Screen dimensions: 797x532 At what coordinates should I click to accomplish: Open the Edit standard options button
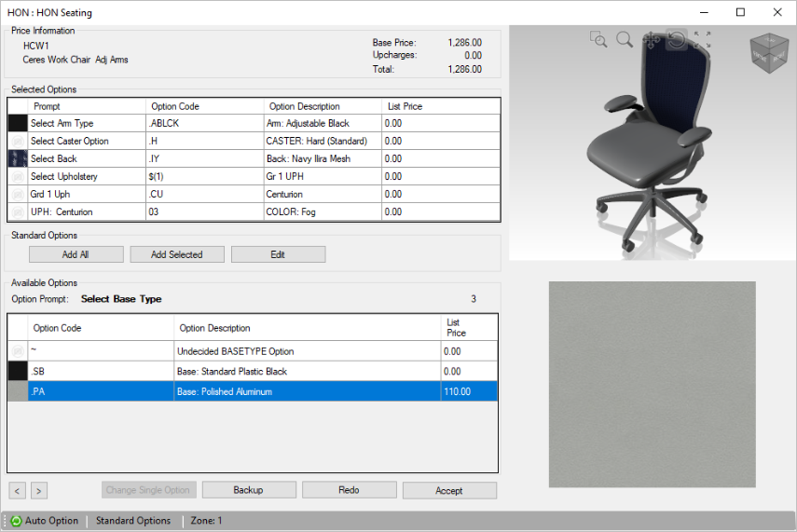click(x=278, y=254)
